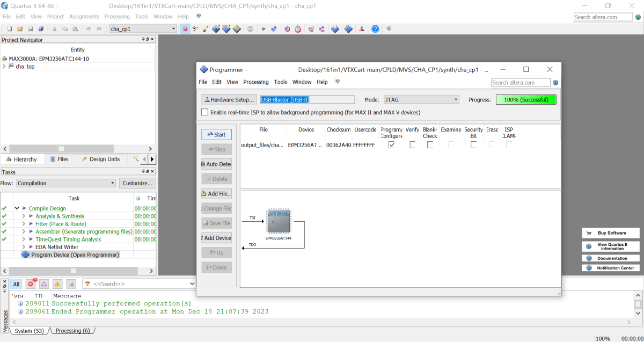This screenshot has height=342, width=644.
Task: Click the Add Device button
Action: point(216,238)
